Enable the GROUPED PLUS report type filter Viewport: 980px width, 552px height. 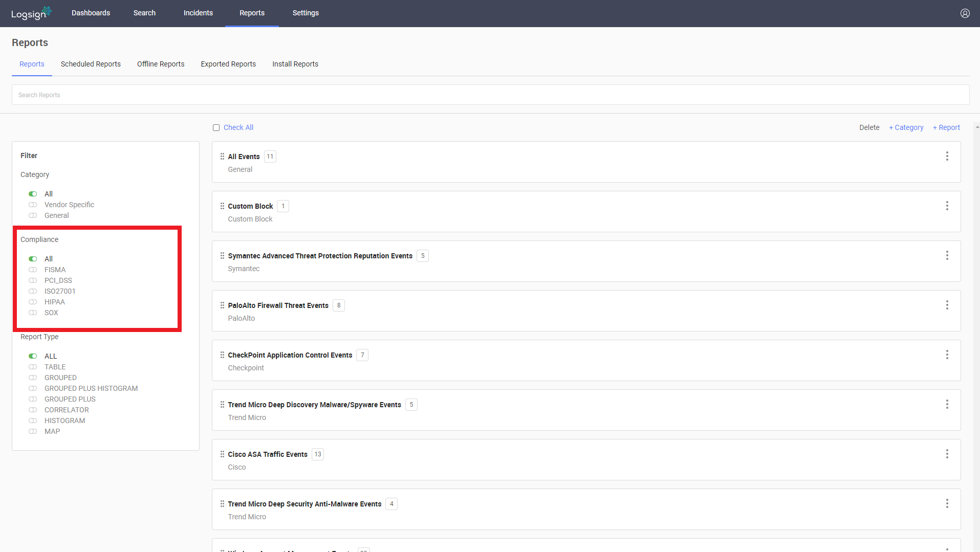point(33,399)
